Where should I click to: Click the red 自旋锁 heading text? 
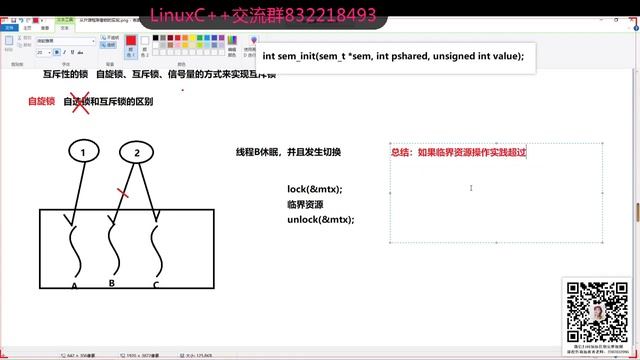41,101
